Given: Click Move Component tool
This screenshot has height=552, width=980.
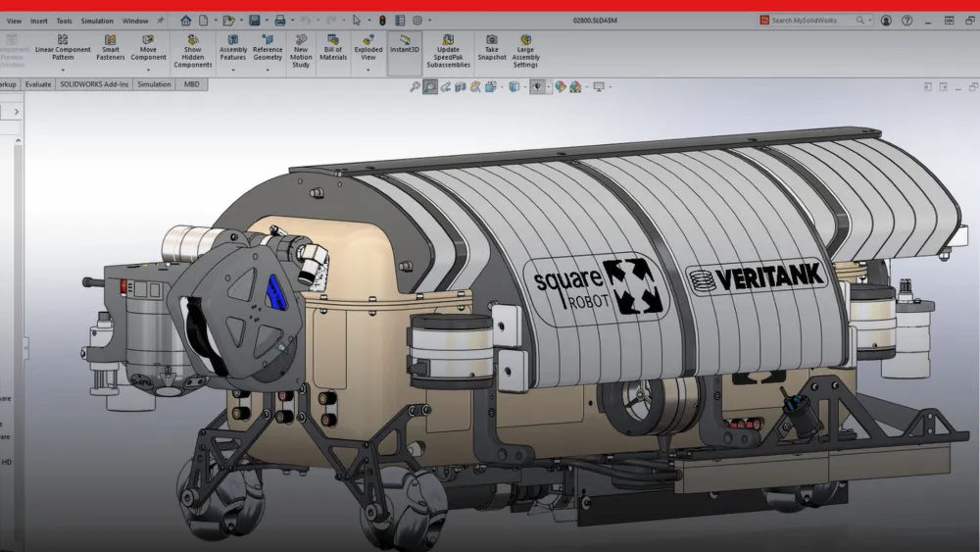Looking at the screenshot, I should 148,48.
